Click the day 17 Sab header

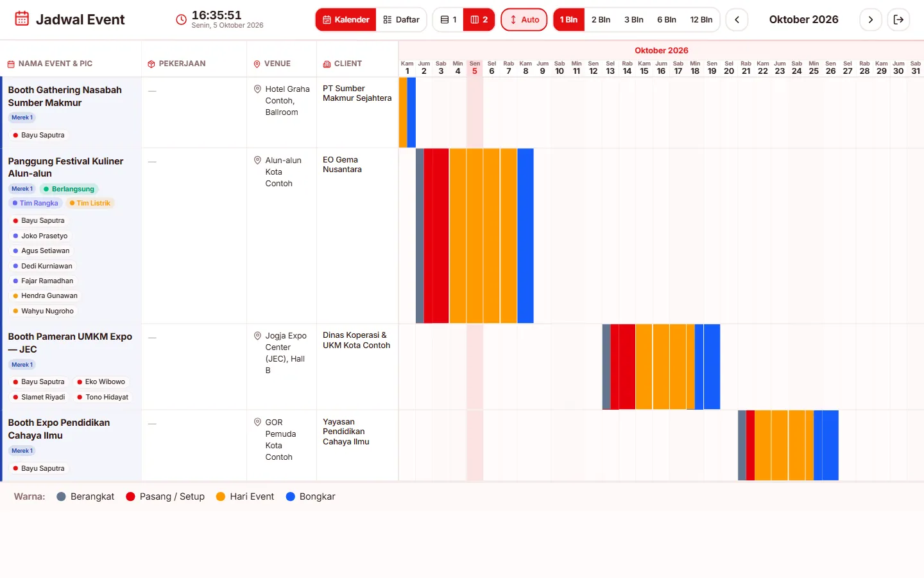678,67
